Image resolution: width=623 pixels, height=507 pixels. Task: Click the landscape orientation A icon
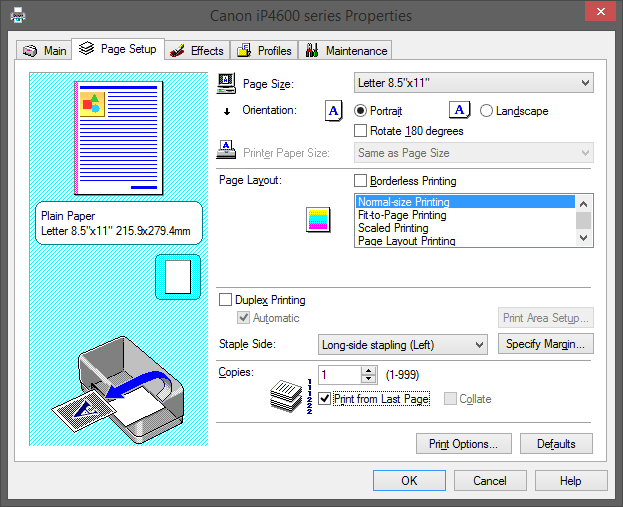[x=460, y=110]
